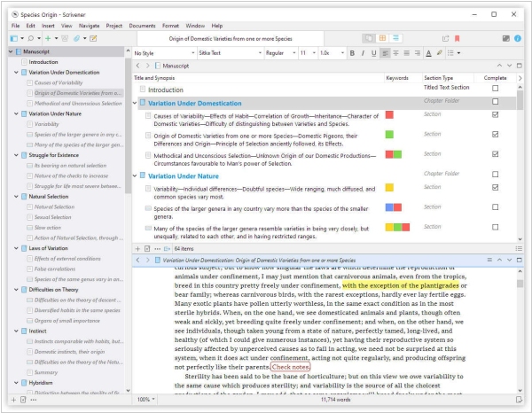Collapse Struggle for Existence folder in binder
The width and height of the screenshot is (532, 413).
tap(16, 155)
